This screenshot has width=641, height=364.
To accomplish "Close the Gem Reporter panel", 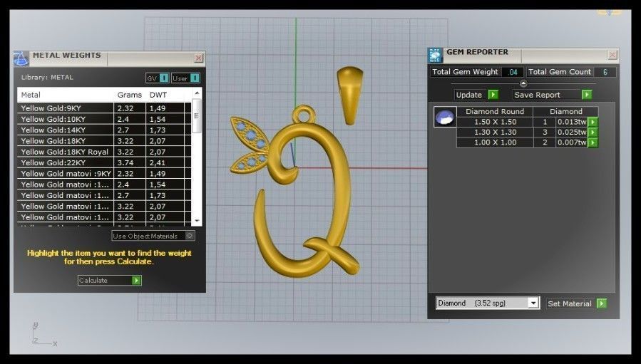I will (x=612, y=54).
